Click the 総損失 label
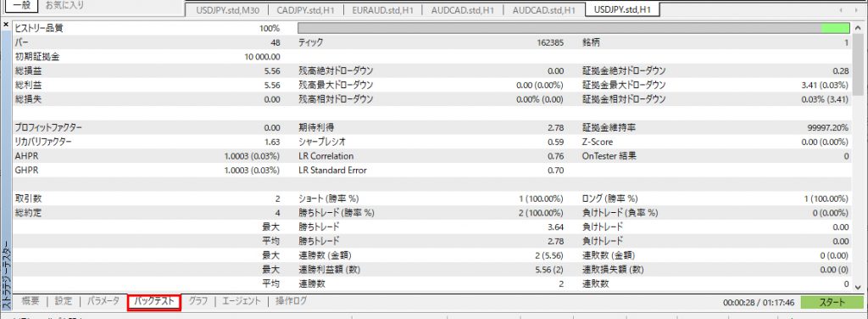Screen dimensions: 868x319 (28, 100)
